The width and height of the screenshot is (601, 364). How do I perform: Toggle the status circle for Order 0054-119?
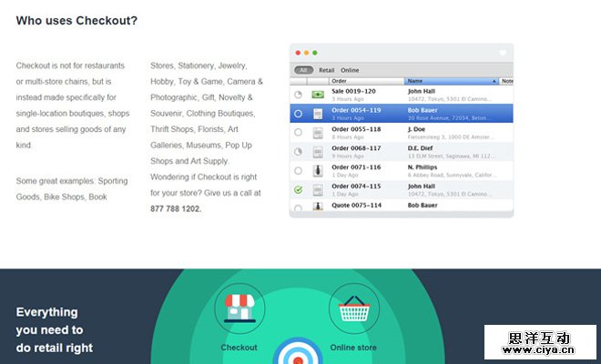click(298, 114)
